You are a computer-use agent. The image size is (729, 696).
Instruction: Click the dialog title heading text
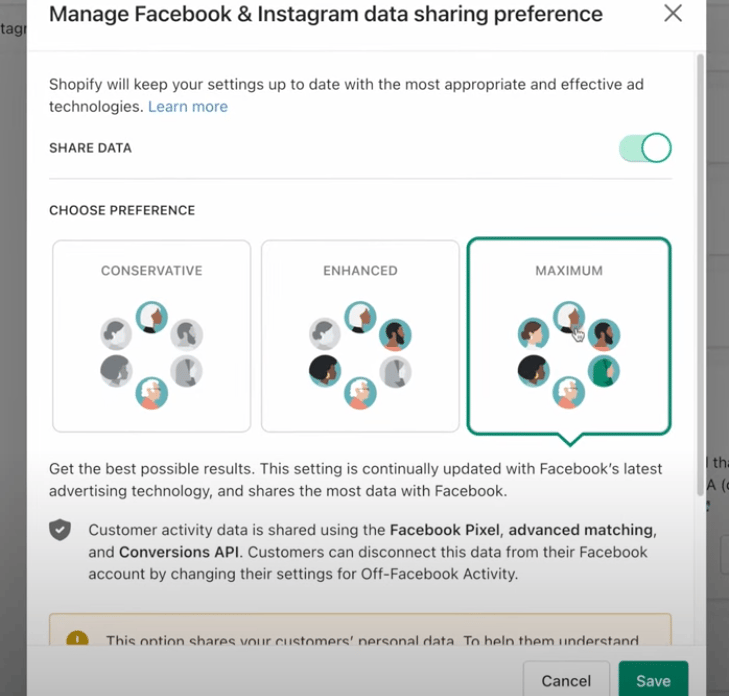(x=325, y=14)
